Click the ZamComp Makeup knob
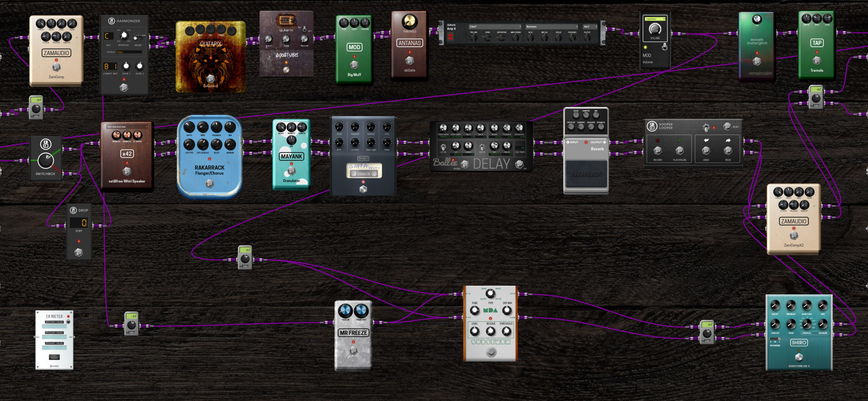Viewport: 868px width, 401px height. 67,36
